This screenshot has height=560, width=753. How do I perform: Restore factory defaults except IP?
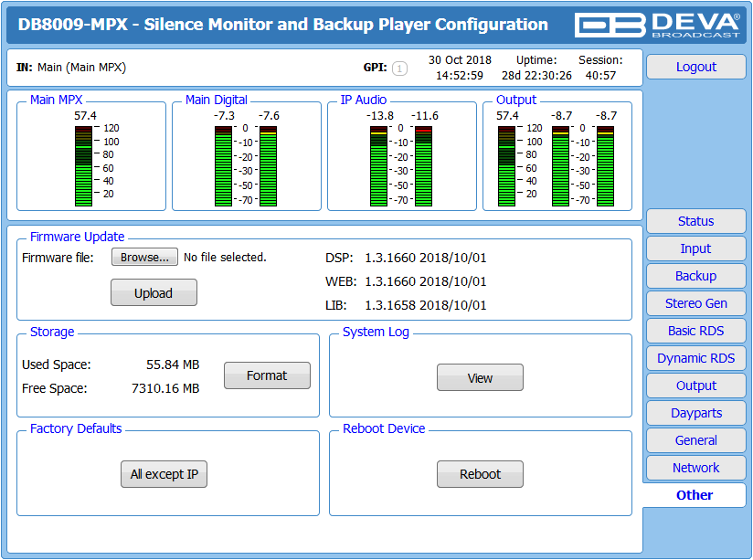coord(164,474)
